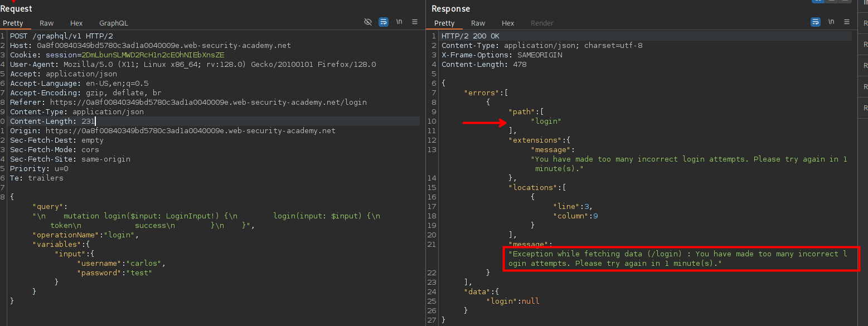Open the Response Hex tab
868x326 pixels.
click(508, 23)
